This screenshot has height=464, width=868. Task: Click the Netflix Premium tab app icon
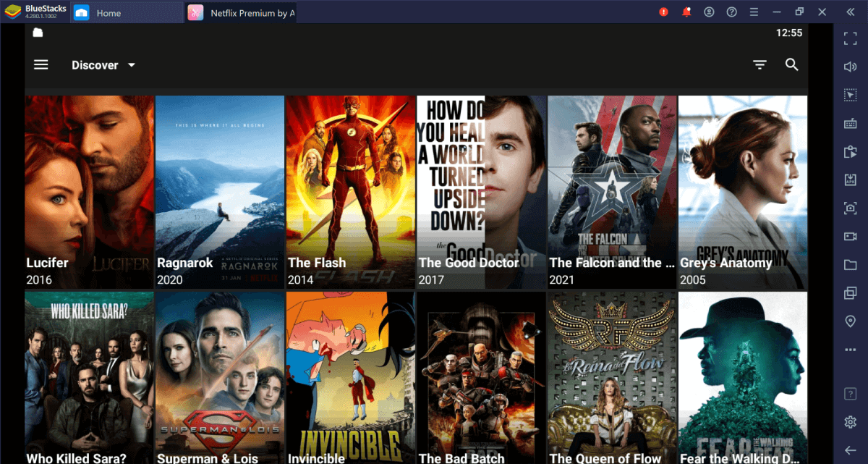195,12
